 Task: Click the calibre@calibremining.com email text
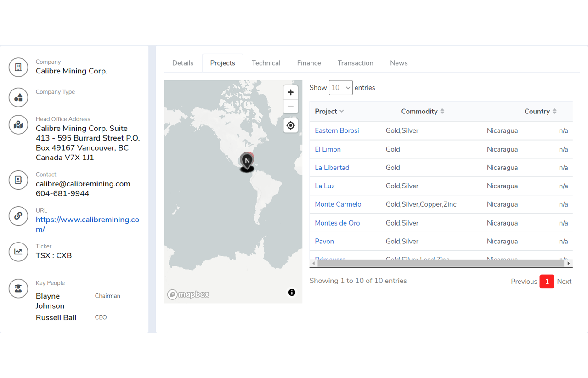pos(83,184)
